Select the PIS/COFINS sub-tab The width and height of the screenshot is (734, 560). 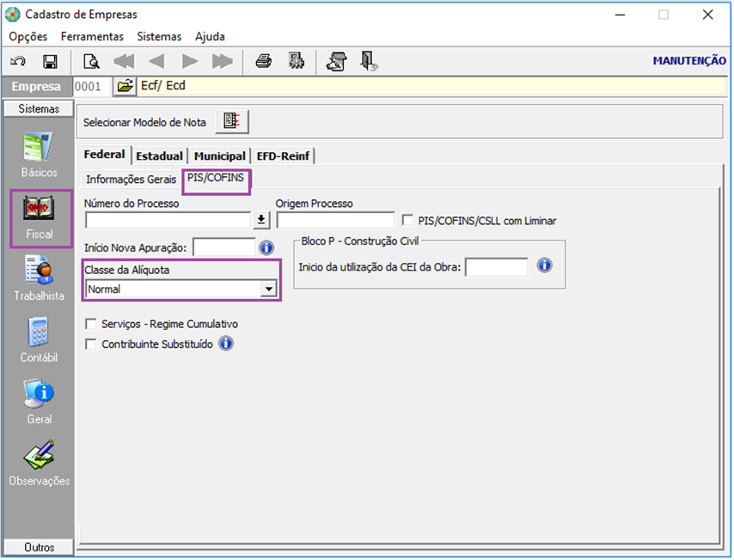click(216, 179)
